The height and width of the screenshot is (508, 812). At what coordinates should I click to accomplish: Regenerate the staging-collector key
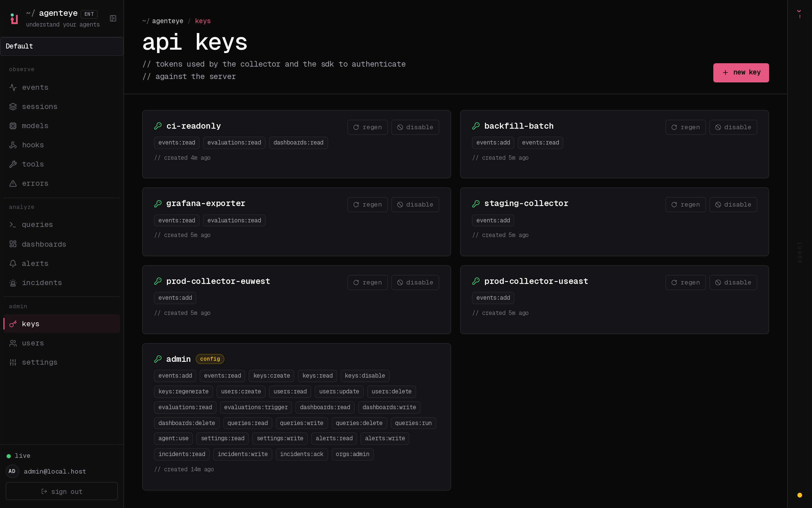click(685, 205)
